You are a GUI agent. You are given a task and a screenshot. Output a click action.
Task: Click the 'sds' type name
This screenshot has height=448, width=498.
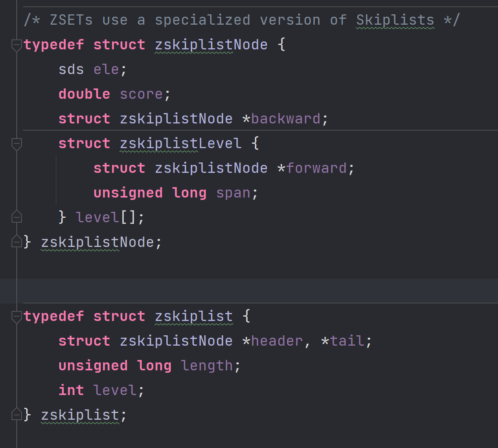tap(71, 69)
